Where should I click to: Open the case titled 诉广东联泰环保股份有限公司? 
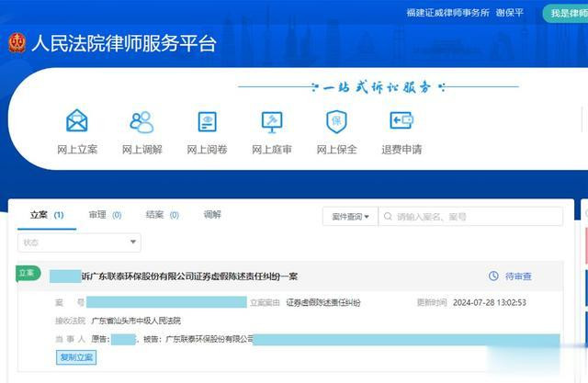(189, 276)
